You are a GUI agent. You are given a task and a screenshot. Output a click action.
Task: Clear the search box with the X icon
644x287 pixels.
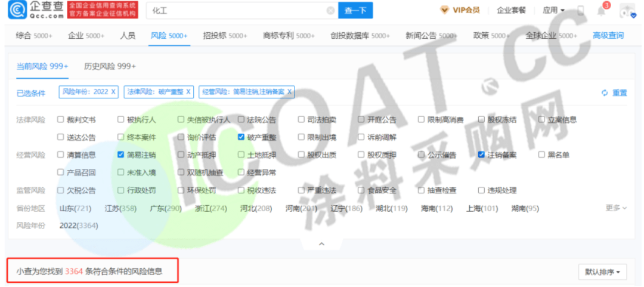[x=330, y=11]
